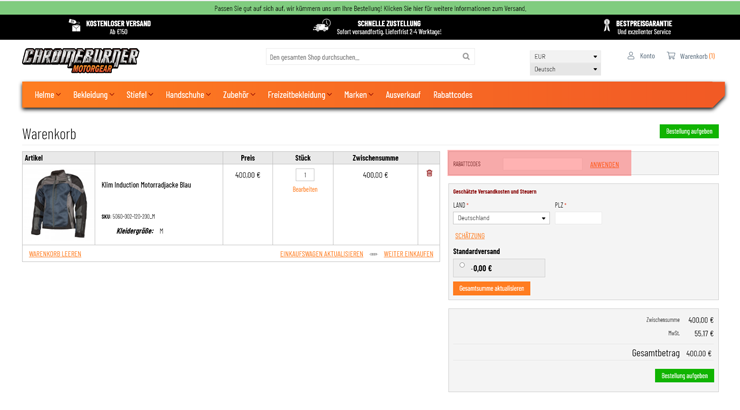Click Warenkorb leeren link
The height and width of the screenshot is (410, 740).
coord(55,254)
